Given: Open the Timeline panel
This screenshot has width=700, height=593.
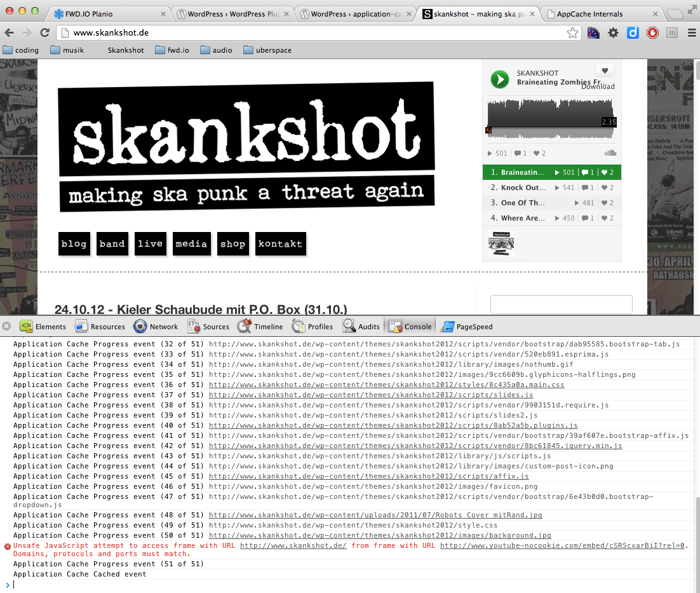Looking at the screenshot, I should 260,327.
